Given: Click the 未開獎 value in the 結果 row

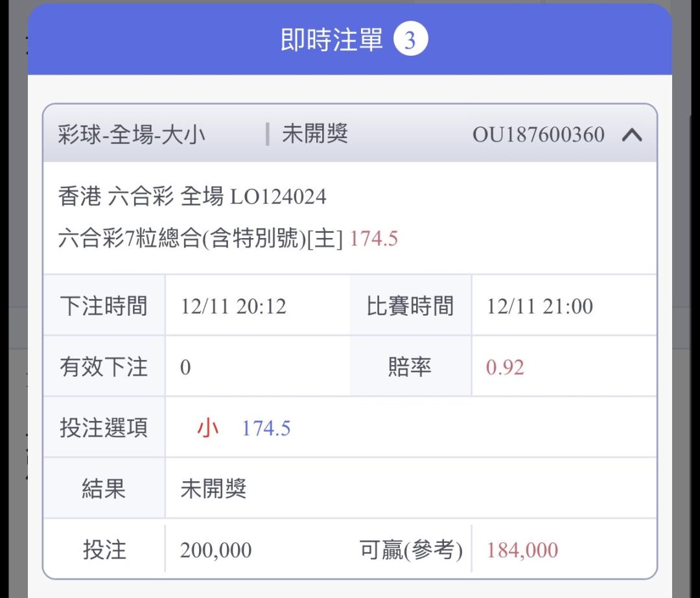Looking at the screenshot, I should (213, 489).
